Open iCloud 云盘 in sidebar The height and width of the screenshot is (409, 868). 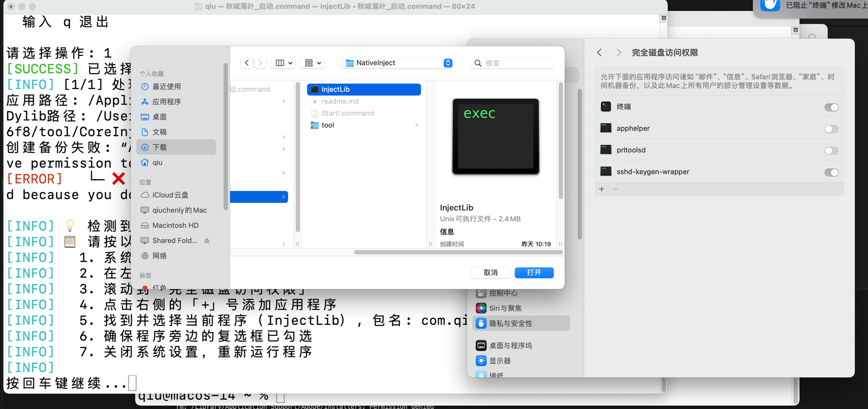click(x=170, y=195)
